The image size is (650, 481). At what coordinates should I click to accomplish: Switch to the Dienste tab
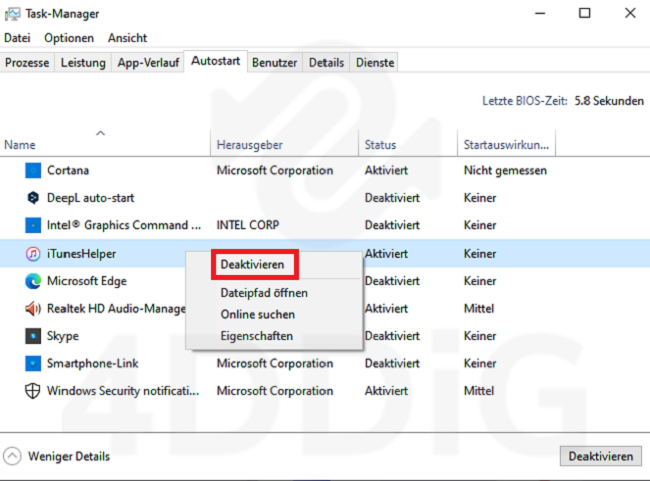pos(375,63)
